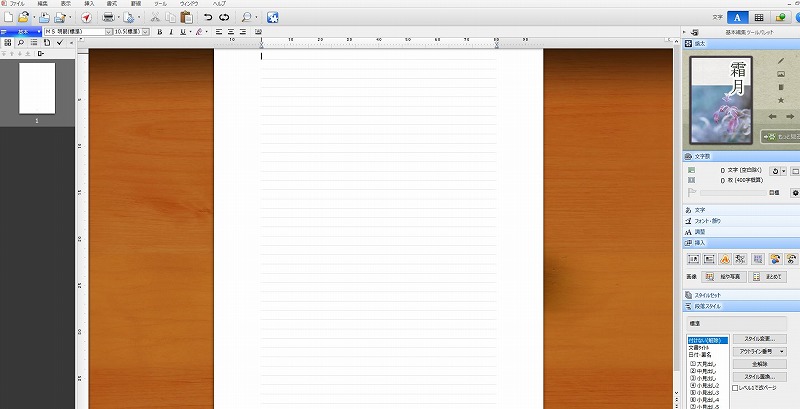Viewport: 800px width, 409px height.
Task: Click the Undo arrow icon
Action: click(x=208, y=17)
